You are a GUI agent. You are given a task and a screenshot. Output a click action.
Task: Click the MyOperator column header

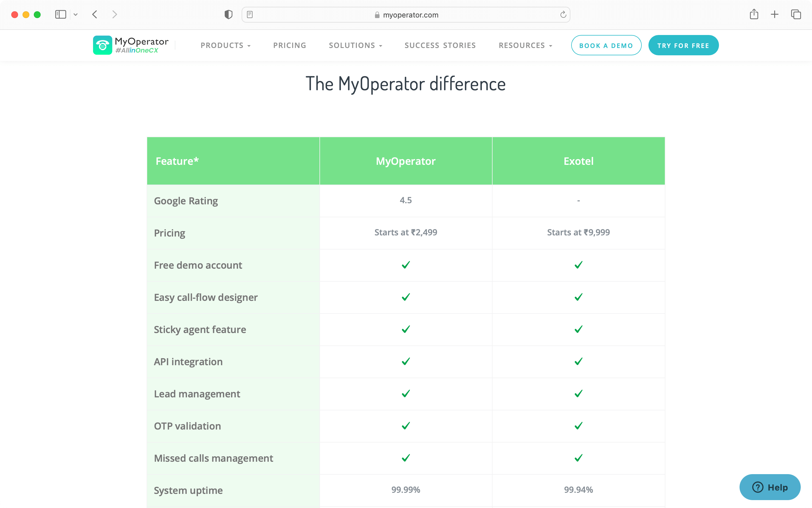(x=406, y=161)
